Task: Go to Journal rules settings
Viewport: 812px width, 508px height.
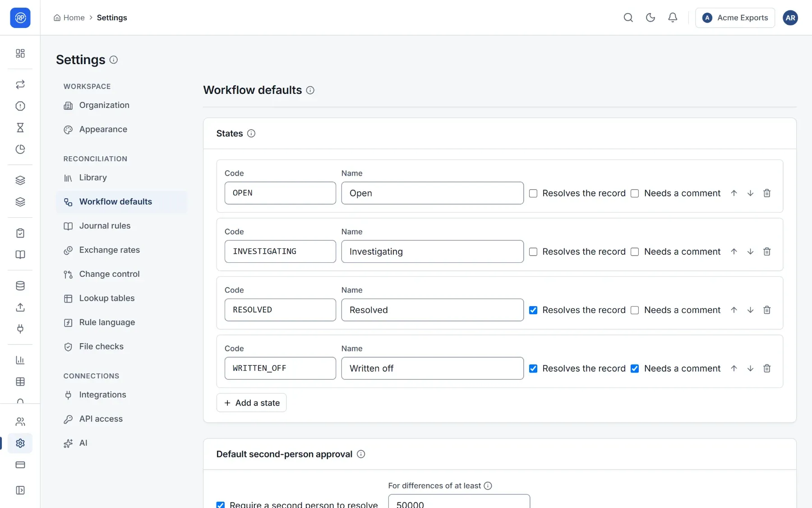Action: point(121,226)
